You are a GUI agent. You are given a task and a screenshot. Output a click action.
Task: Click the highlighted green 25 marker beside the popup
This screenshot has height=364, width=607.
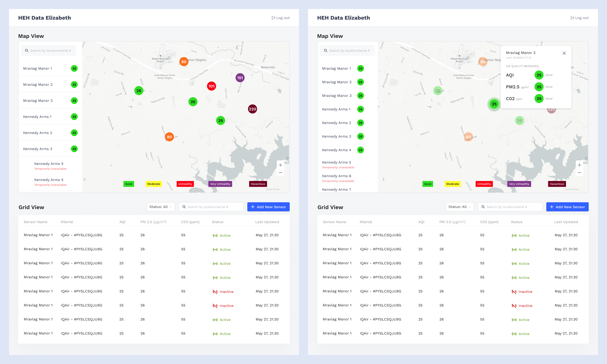(494, 104)
